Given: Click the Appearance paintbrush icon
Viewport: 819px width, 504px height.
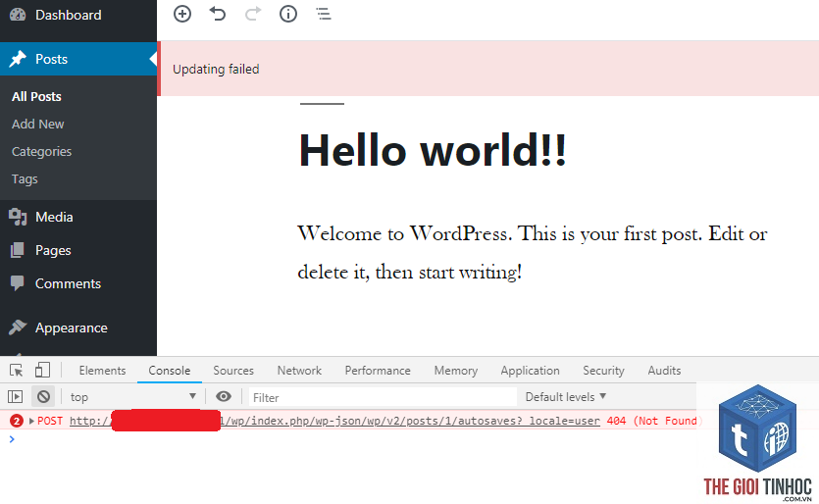Looking at the screenshot, I should (18, 328).
